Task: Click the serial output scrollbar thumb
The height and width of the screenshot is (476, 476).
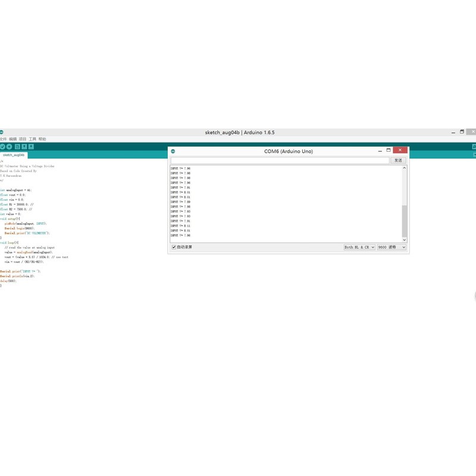Action: (x=405, y=221)
